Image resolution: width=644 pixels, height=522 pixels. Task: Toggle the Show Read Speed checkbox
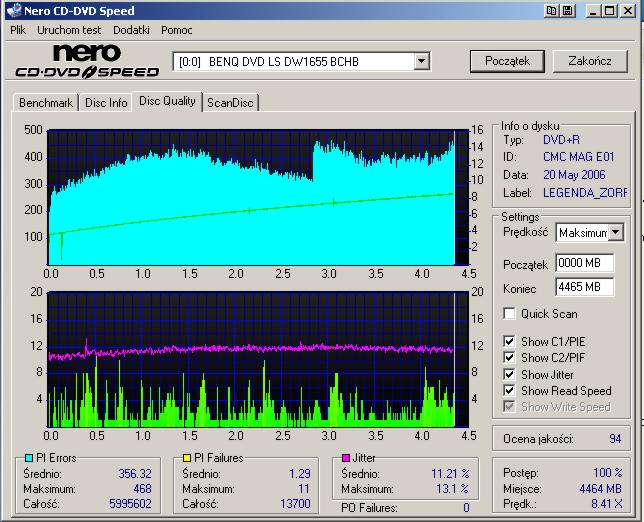[x=509, y=391]
